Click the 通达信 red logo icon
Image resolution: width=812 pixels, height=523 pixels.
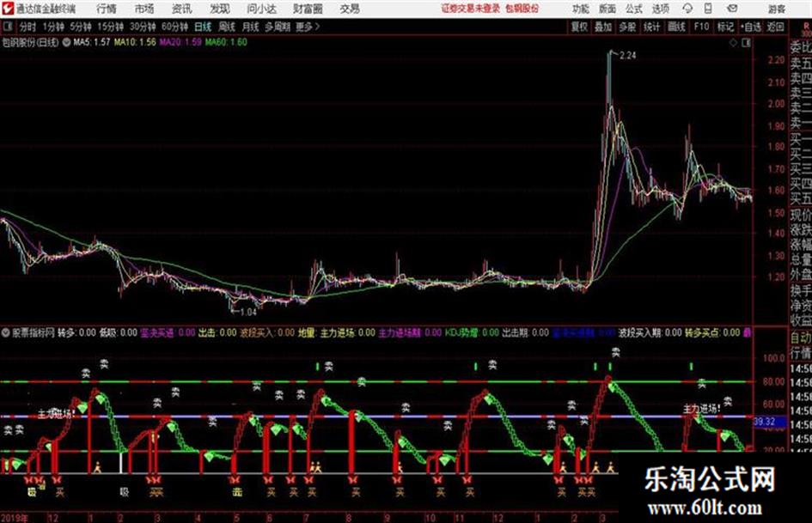pyautogui.click(x=8, y=9)
